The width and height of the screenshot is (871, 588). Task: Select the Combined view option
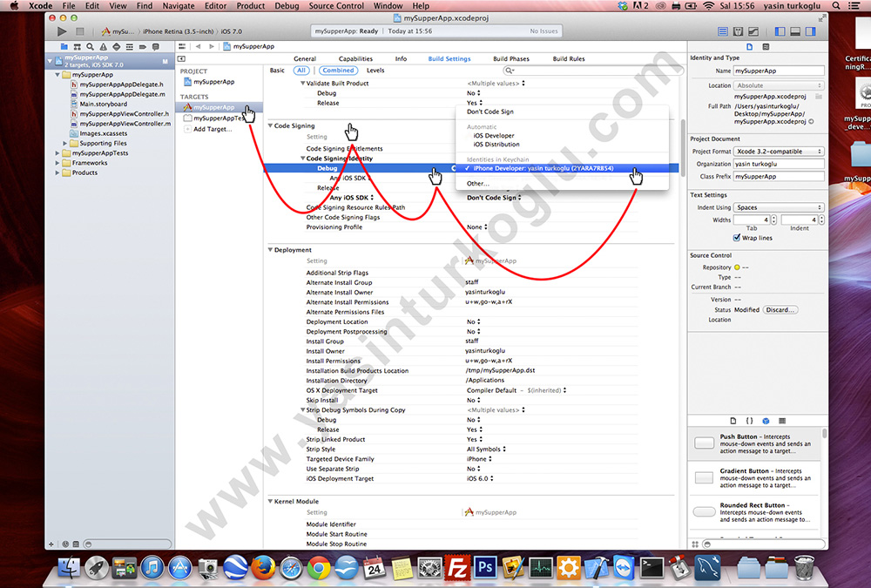pyautogui.click(x=338, y=71)
